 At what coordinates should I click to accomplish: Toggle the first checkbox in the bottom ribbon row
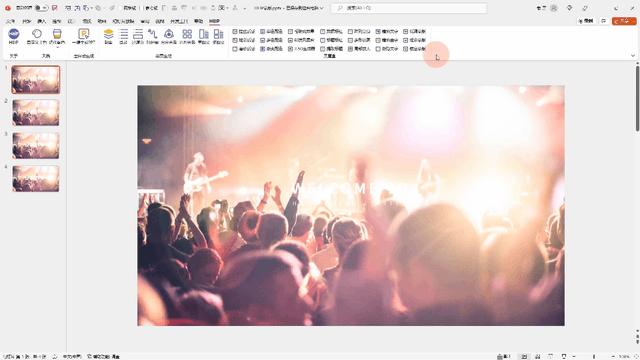(235, 49)
